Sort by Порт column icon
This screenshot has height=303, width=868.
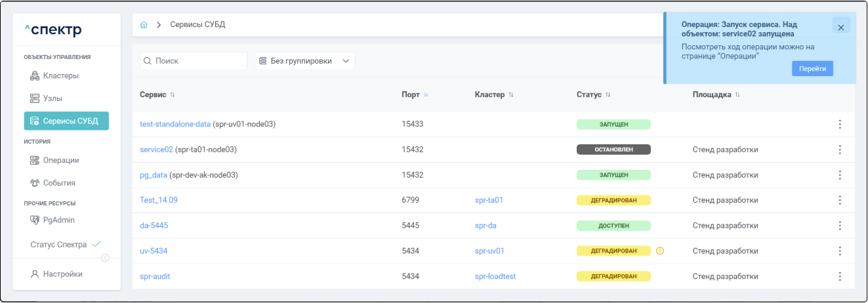click(426, 95)
